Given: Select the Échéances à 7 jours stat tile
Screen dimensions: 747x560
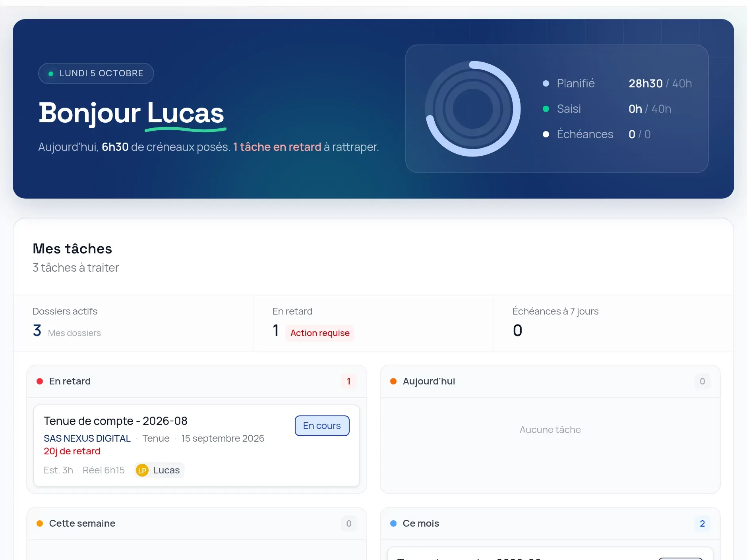Looking at the screenshot, I should click(613, 323).
